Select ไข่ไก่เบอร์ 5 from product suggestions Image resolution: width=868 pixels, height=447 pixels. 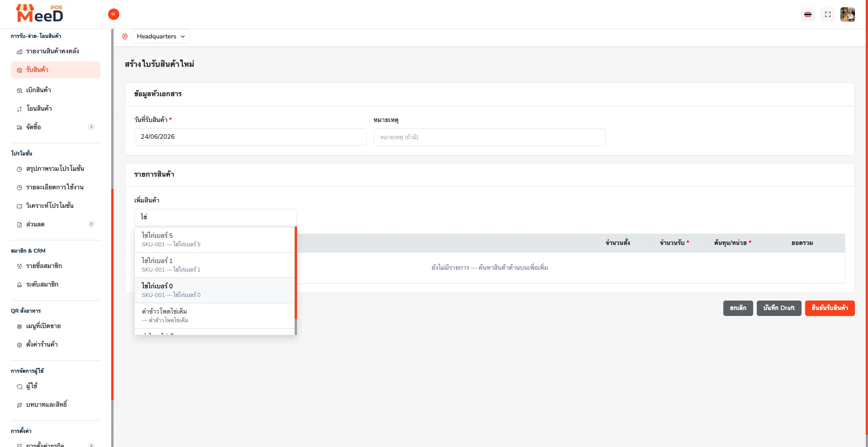[x=215, y=240]
